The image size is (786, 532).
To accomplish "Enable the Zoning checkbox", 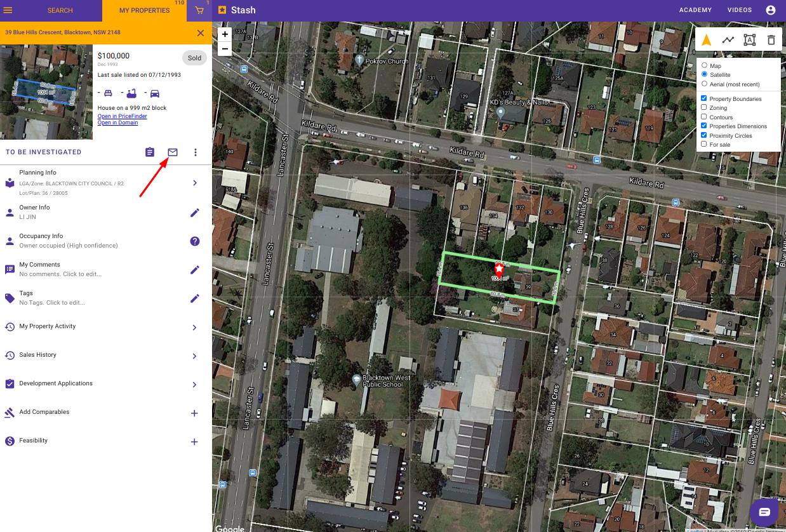I will click(x=704, y=107).
